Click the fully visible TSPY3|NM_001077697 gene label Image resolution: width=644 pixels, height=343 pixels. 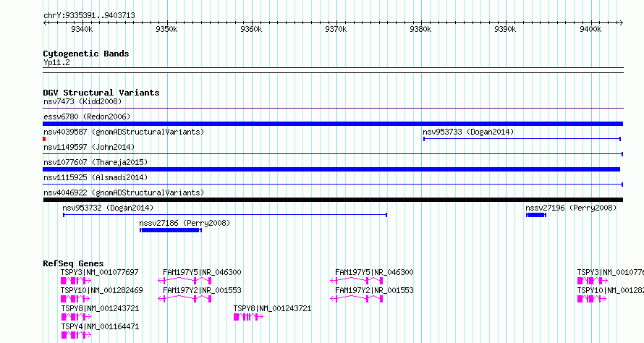(x=99, y=272)
